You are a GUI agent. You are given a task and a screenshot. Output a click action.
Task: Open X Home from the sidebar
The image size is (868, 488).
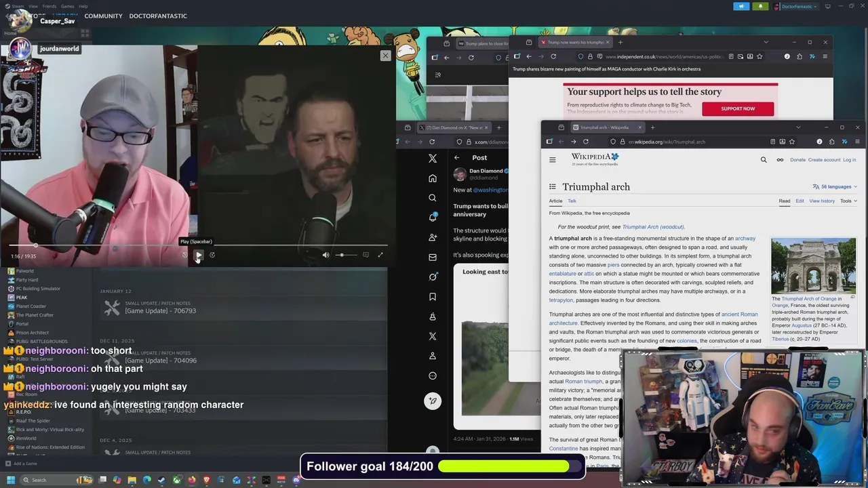pyautogui.click(x=433, y=178)
